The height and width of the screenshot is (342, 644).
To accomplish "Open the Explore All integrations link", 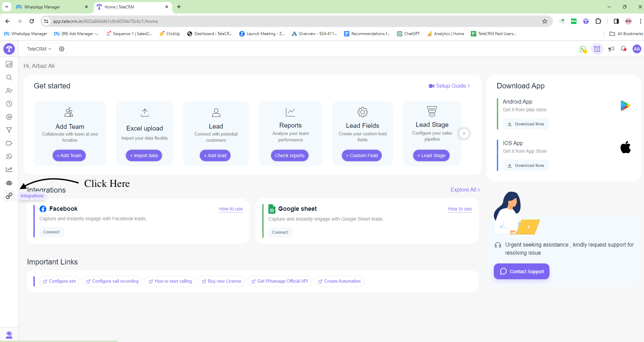I will tap(465, 190).
